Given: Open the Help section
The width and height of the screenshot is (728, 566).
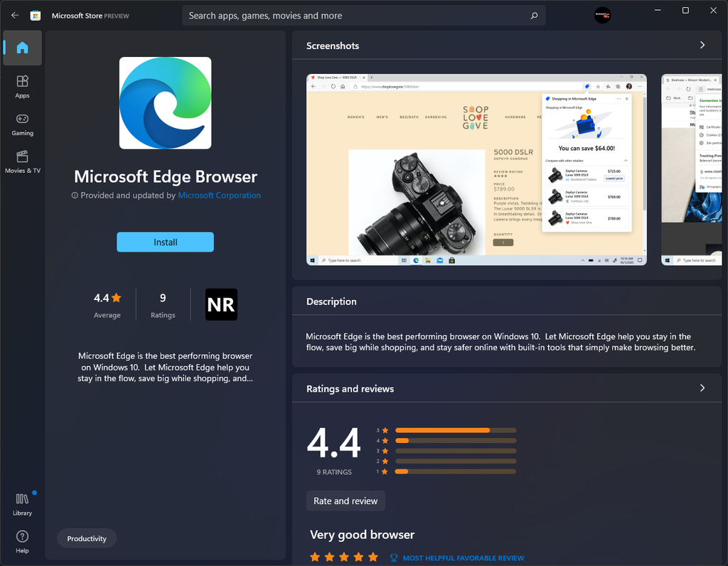Looking at the screenshot, I should (x=22, y=542).
